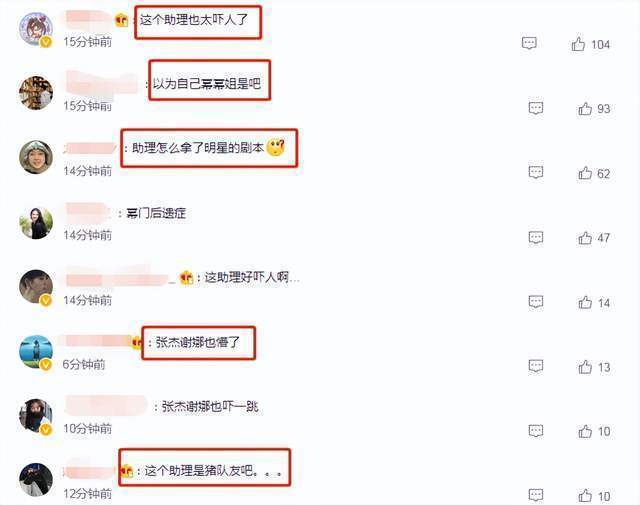Like the comment with 13 likes
The width and height of the screenshot is (640, 505).
585,367
